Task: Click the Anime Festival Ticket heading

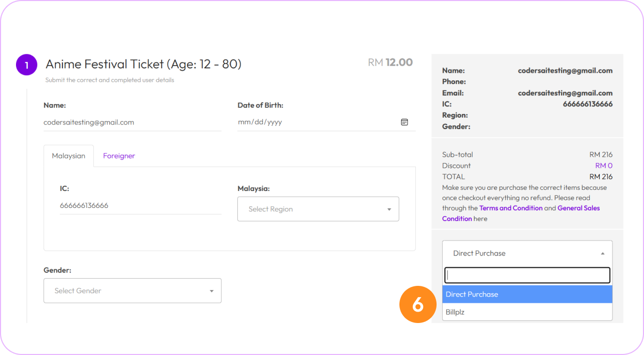Action: tap(143, 64)
